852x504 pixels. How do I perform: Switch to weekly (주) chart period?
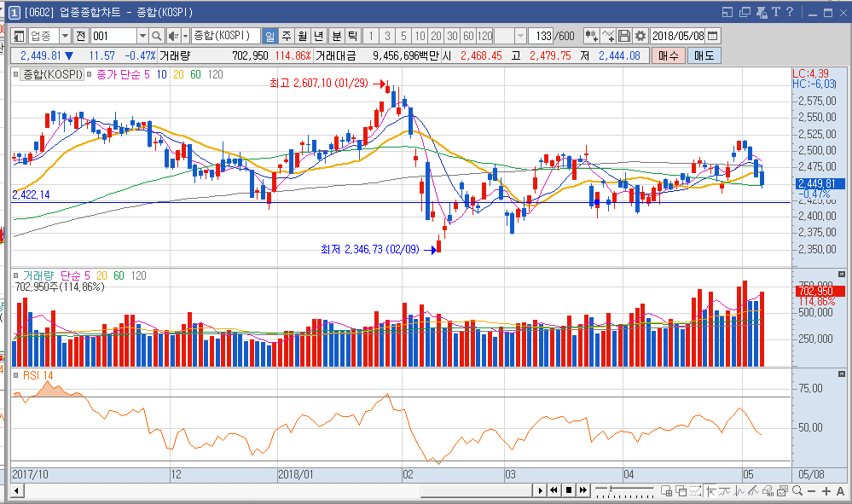point(286,36)
